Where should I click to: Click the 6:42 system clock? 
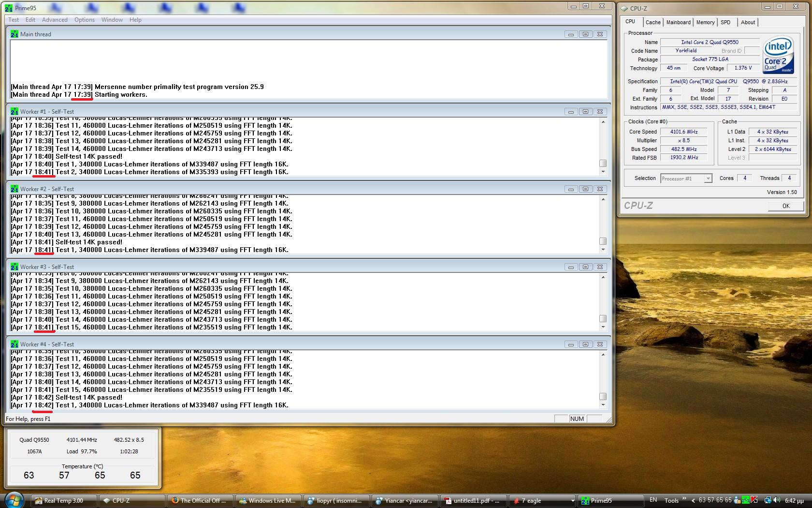pos(794,501)
